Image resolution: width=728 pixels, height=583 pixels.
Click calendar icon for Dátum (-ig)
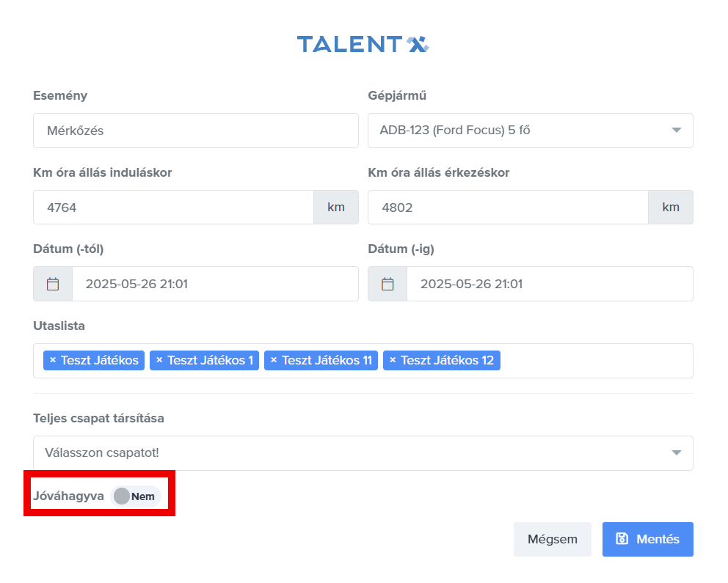coord(387,284)
